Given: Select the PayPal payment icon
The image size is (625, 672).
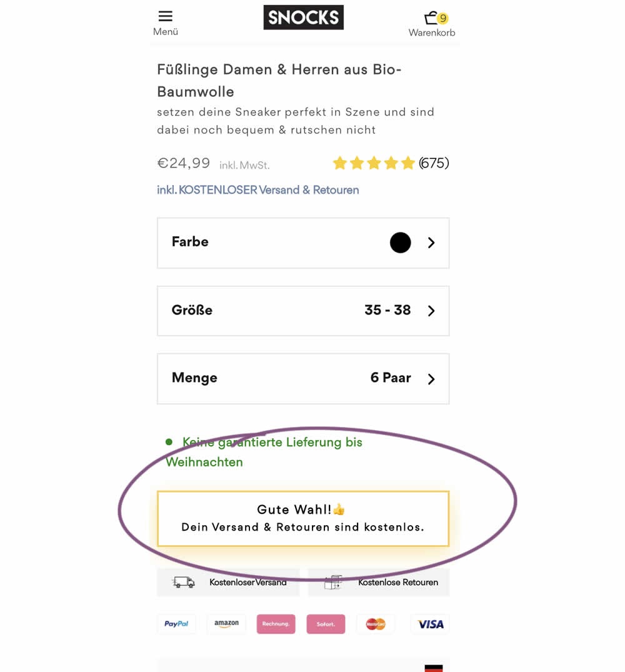Looking at the screenshot, I should pos(176,624).
